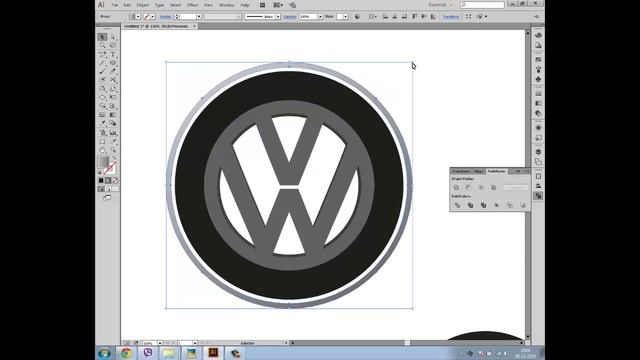This screenshot has width=640, height=360.
Task: Click the Expand button in Pathfinder
Action: click(x=516, y=187)
